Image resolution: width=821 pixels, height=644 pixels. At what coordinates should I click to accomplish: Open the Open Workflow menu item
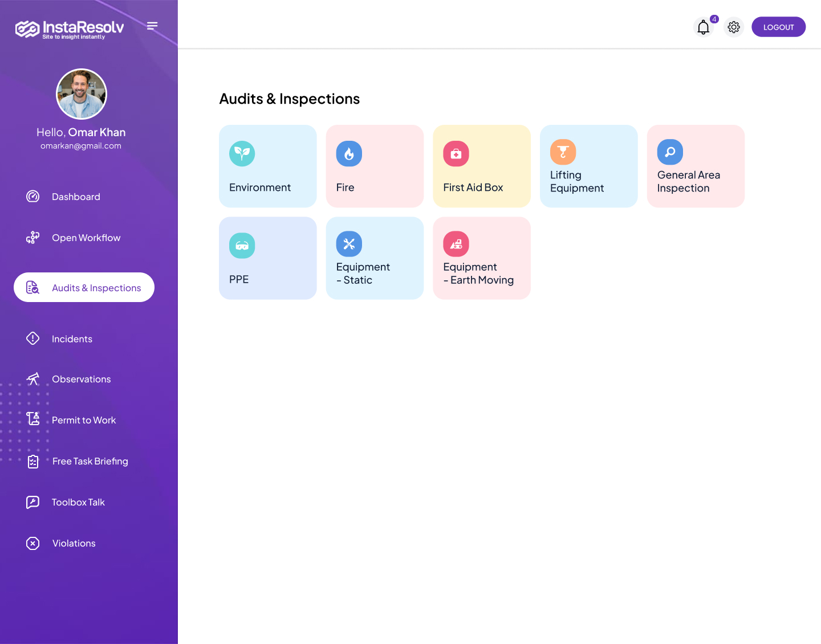pos(86,238)
